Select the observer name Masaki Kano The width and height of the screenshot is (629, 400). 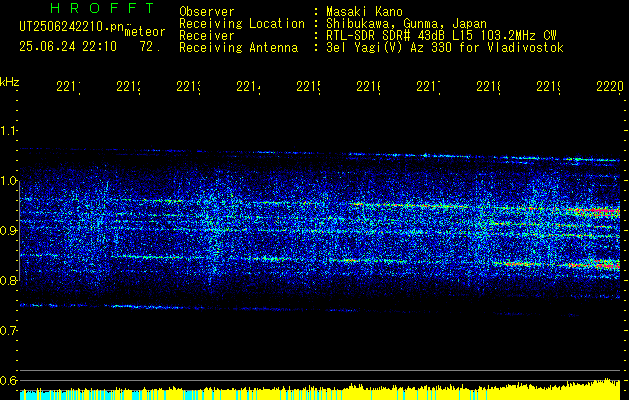364,11
